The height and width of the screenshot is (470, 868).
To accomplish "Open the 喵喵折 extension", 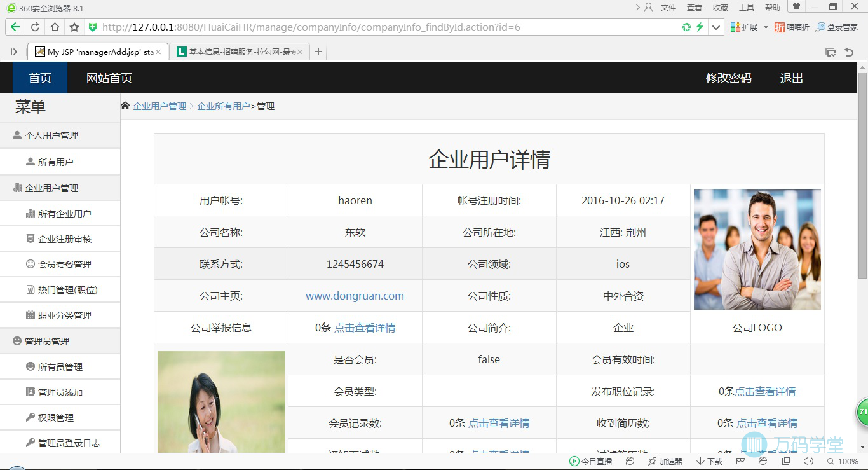I will click(792, 27).
